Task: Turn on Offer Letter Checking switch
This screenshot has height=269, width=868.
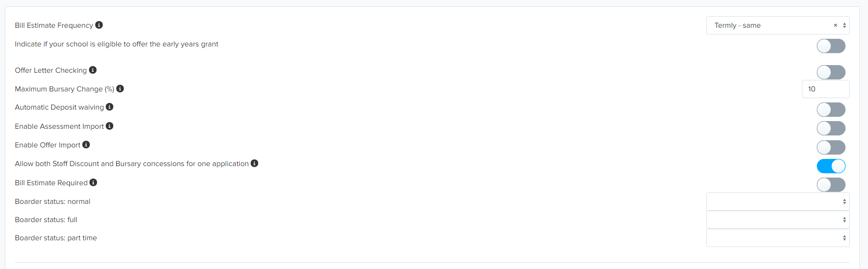Action: 831,72
